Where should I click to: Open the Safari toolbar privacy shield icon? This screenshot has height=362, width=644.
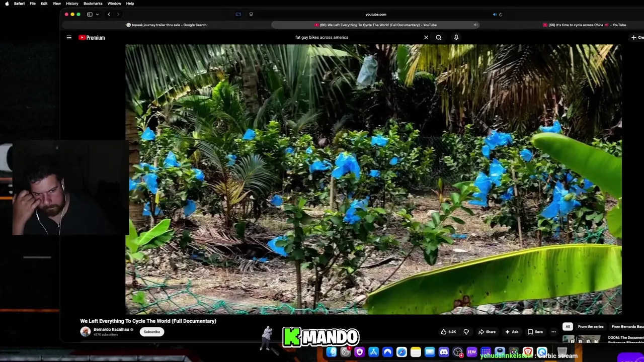click(238, 15)
